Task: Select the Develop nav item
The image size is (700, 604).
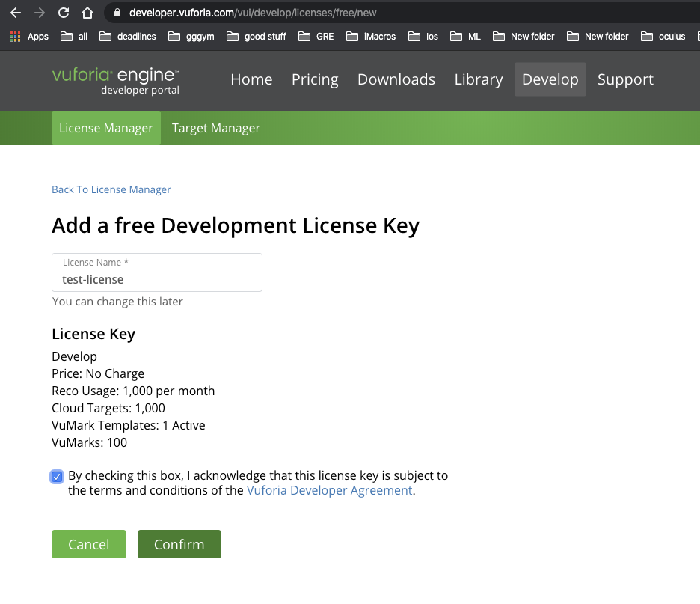Action: click(x=550, y=79)
